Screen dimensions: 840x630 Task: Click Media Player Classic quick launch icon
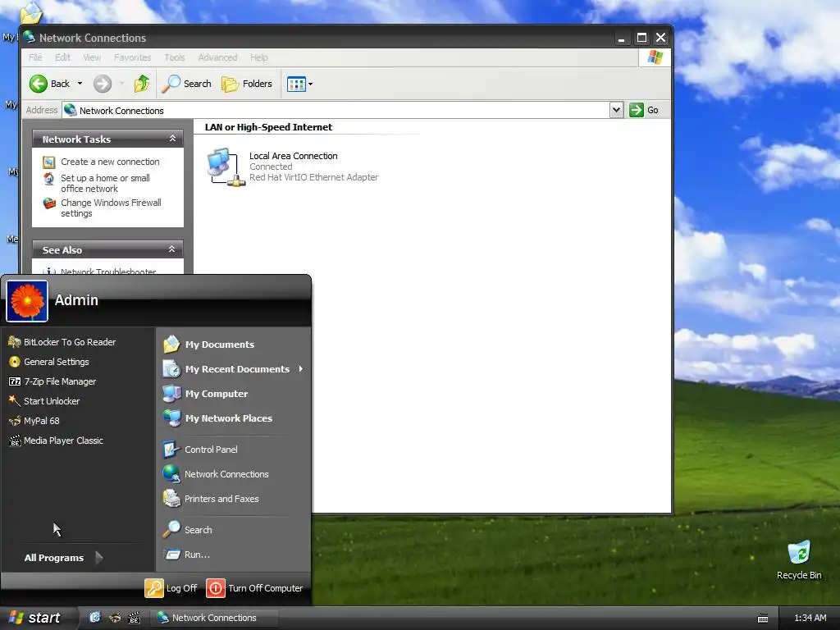click(134, 618)
